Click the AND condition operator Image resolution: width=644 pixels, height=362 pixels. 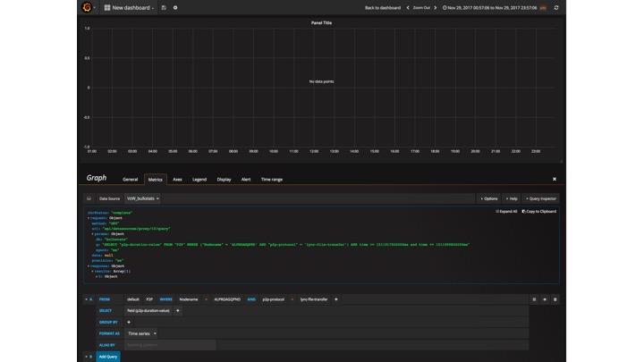pyautogui.click(x=251, y=299)
